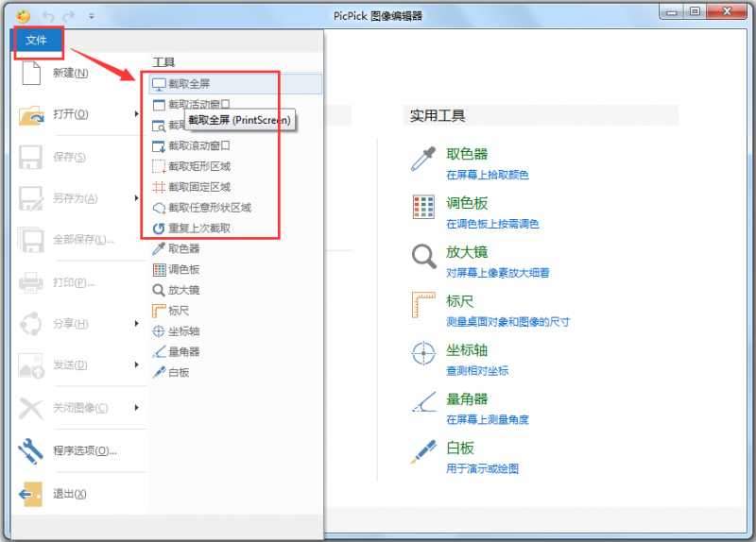The image size is (756, 542).
Task: Click the 截取矩形区域 dashed rectangle icon
Action: click(x=159, y=167)
